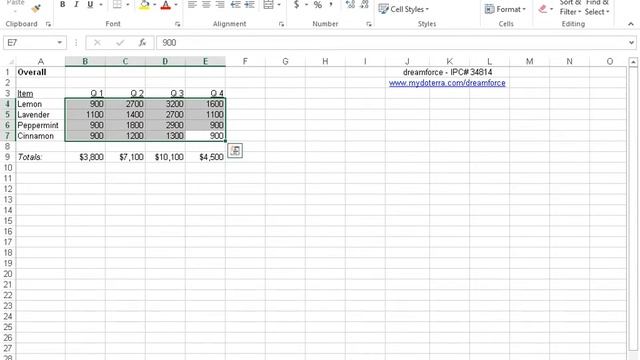640x360 pixels.
Task: Click the Clear eraser icon
Action: (542, 9)
